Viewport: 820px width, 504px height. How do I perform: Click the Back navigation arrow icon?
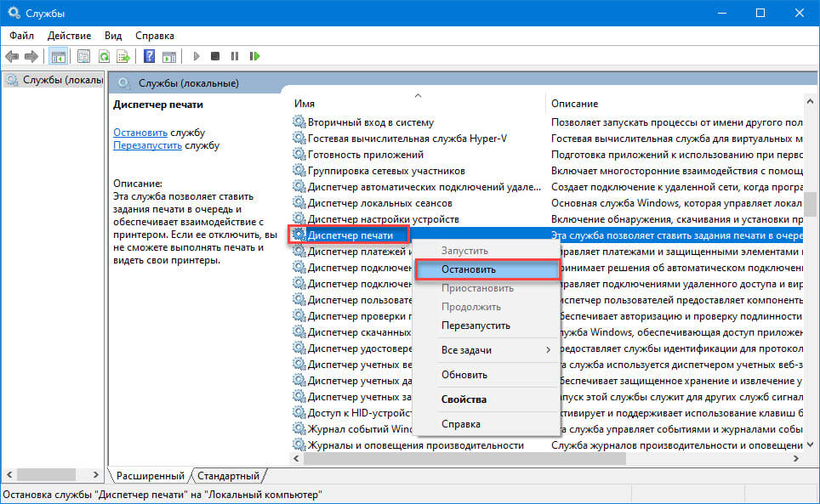pos(11,56)
